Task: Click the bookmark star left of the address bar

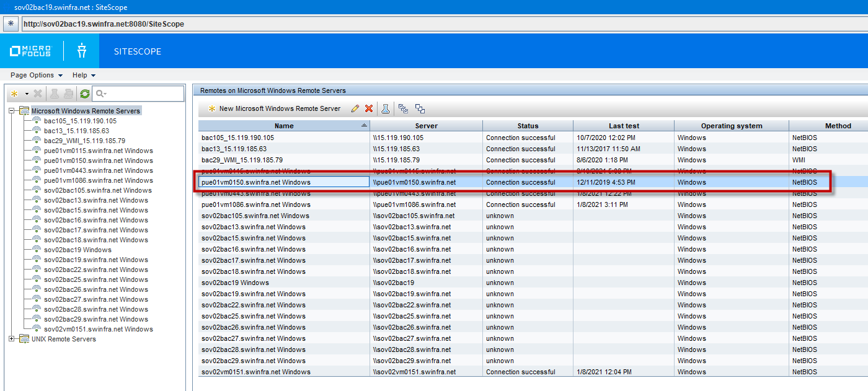Action: [10, 23]
